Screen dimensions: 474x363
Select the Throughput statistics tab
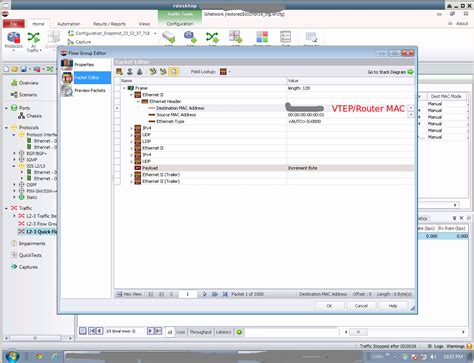pos(200,332)
